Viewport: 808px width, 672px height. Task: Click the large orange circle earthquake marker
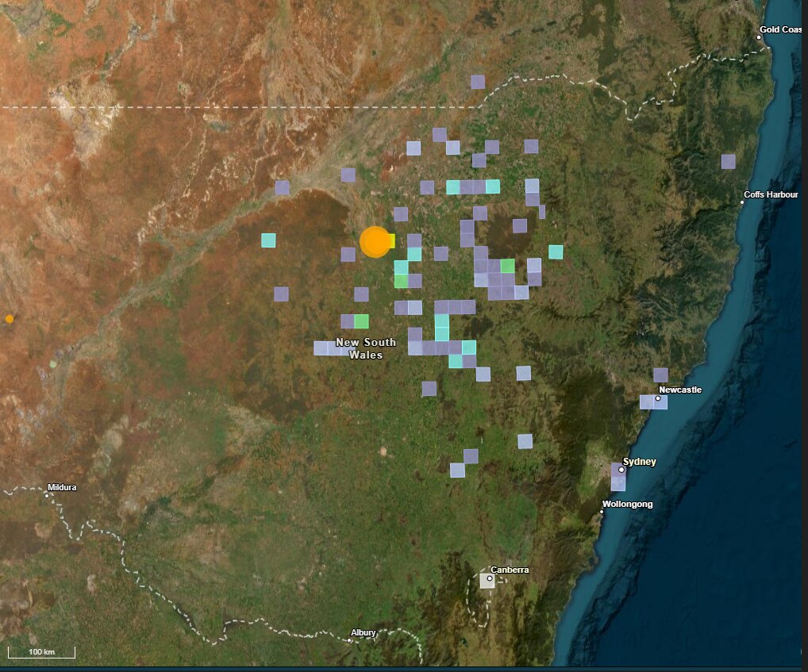point(375,242)
